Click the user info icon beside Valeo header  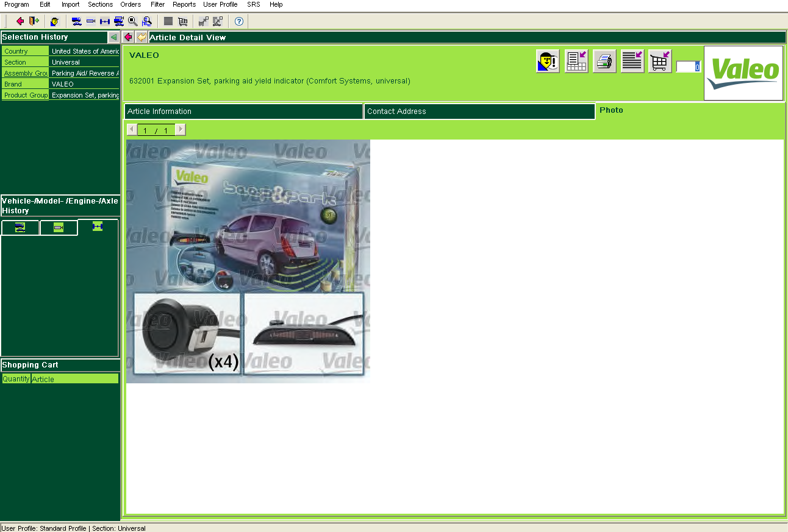click(548, 62)
